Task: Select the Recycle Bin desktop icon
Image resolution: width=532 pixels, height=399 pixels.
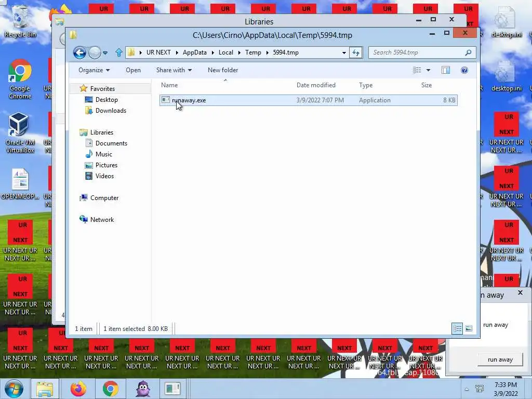Action: point(20,21)
